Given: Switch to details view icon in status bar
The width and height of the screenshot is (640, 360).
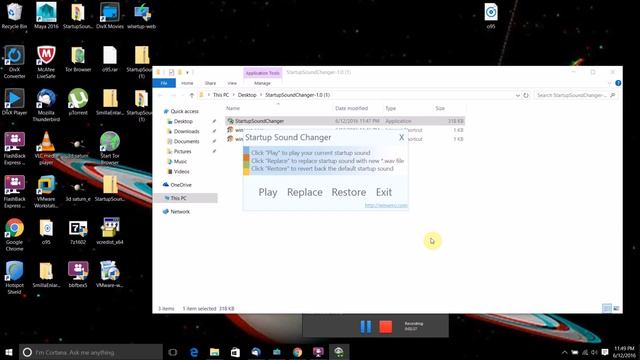Looking at the screenshot, I should click(x=607, y=308).
